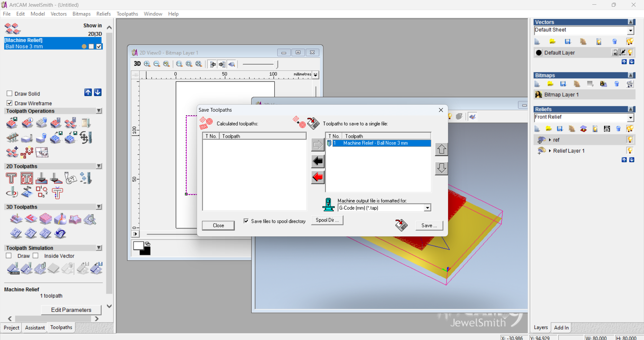Screen dimensions: 644x340
Task: Select Bitmap Layer 1 in Bitmaps panel
Action: coord(584,95)
